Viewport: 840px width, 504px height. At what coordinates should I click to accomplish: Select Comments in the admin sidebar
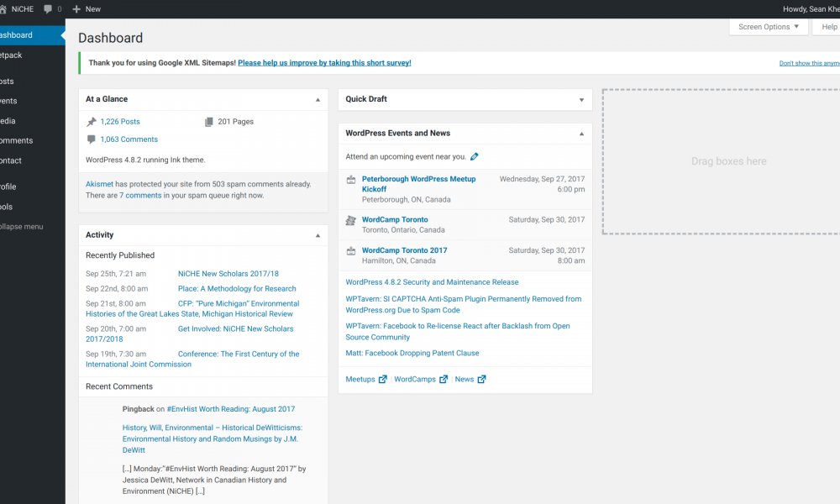(x=17, y=140)
